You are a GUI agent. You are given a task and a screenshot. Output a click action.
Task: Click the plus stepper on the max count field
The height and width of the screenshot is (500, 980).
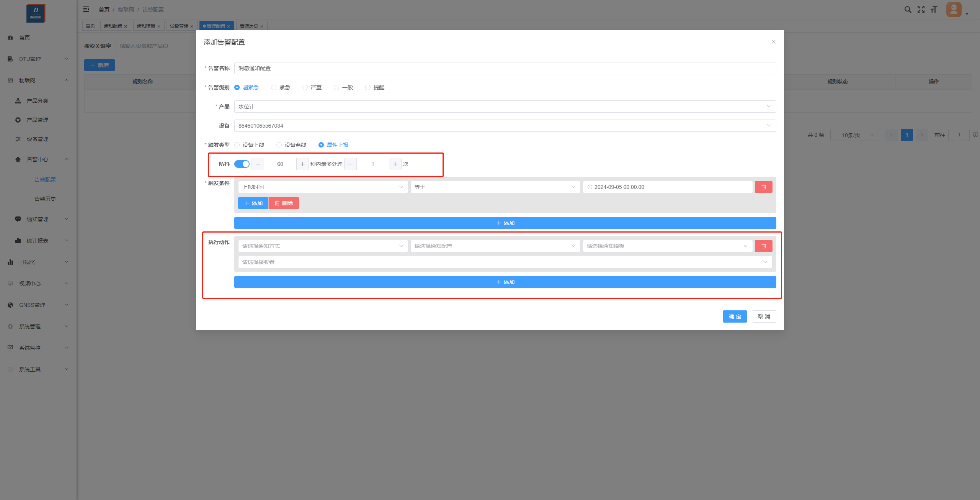click(x=395, y=164)
